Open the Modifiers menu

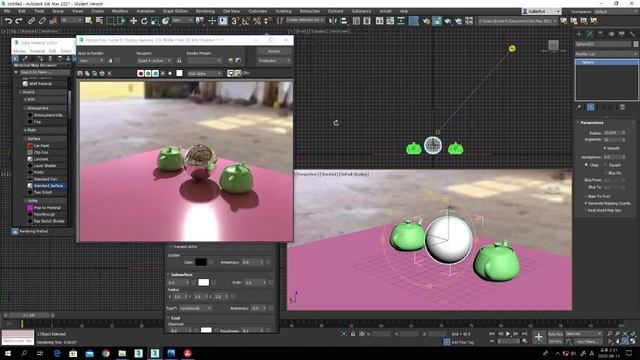120,11
